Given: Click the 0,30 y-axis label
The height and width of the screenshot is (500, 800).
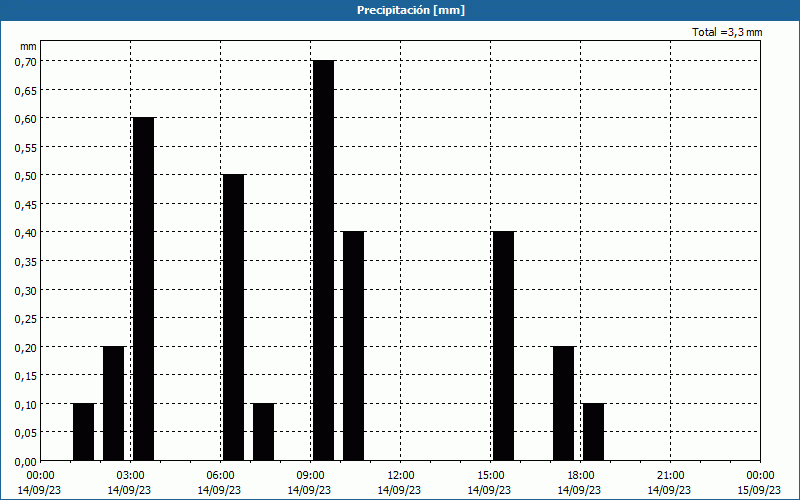Looking at the screenshot, I should (26, 290).
